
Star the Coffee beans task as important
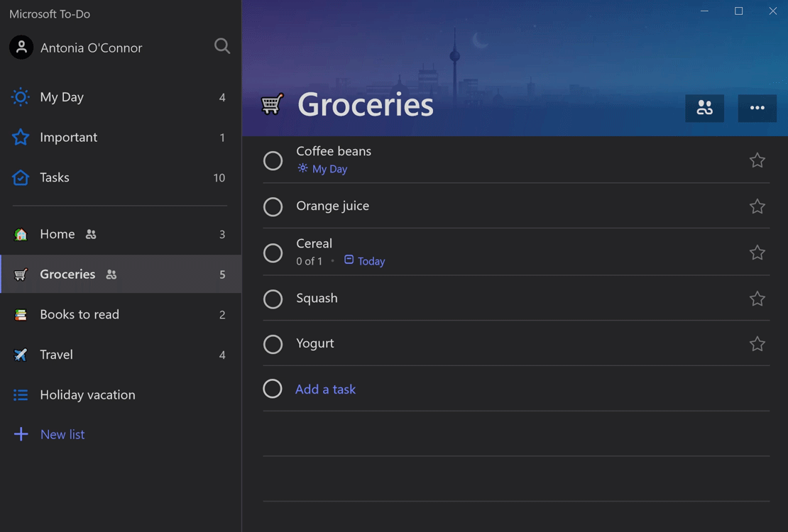[757, 160]
